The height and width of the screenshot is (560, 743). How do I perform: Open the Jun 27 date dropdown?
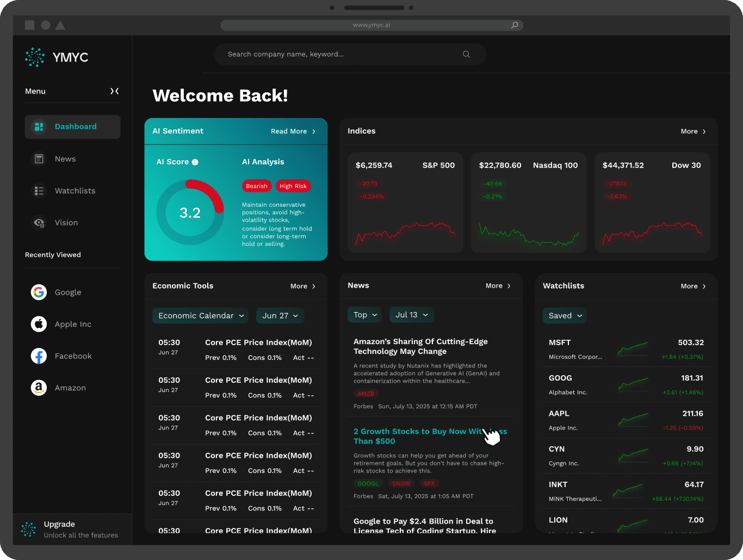(280, 316)
